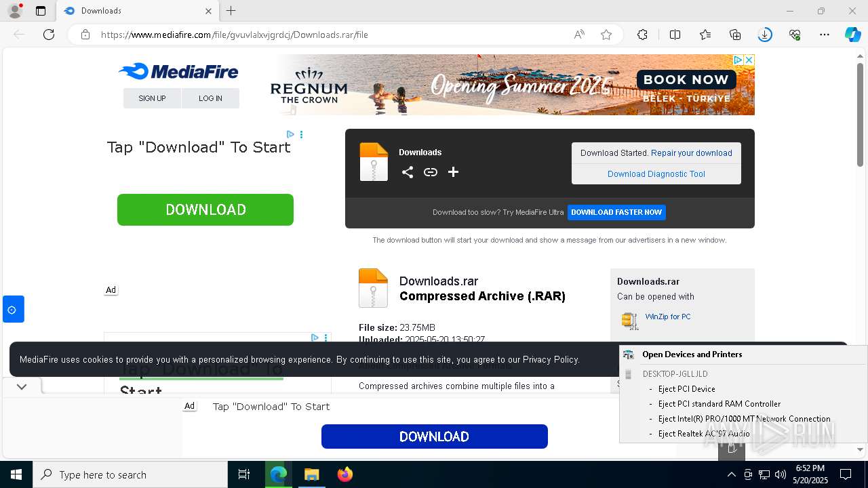Screen dimensions: 868x488
Task: Click the green DOWNLOAD ad button
Action: click(x=205, y=209)
